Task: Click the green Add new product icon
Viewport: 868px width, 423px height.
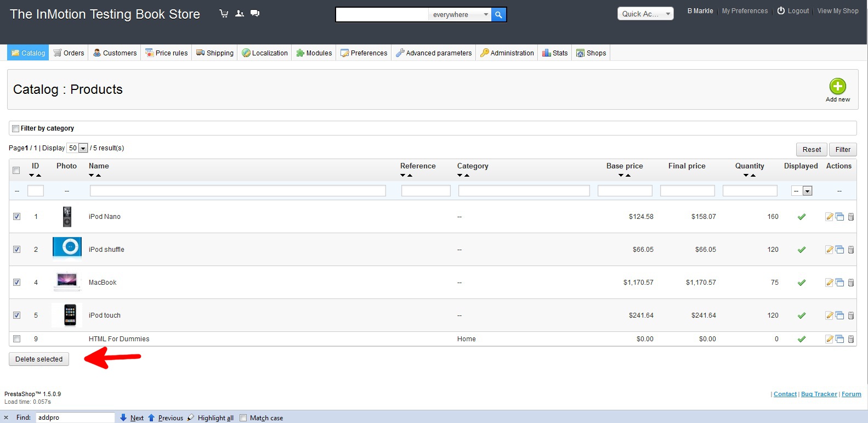Action: point(837,87)
